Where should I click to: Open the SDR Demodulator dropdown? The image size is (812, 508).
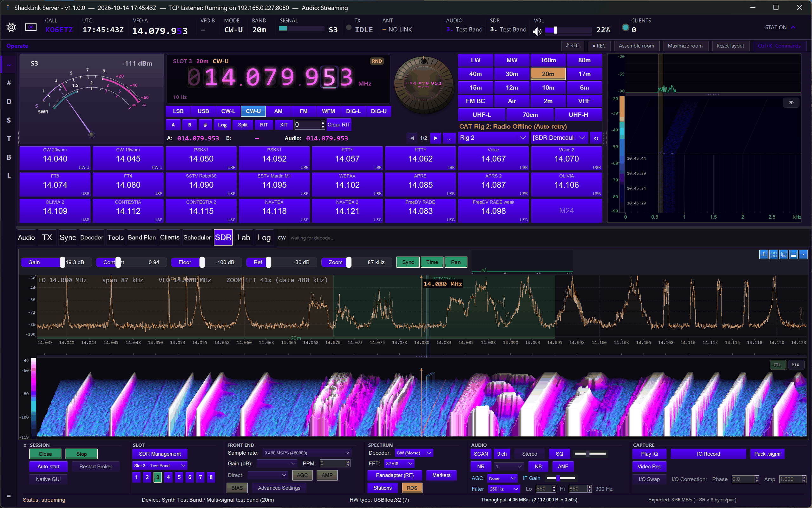(x=559, y=138)
